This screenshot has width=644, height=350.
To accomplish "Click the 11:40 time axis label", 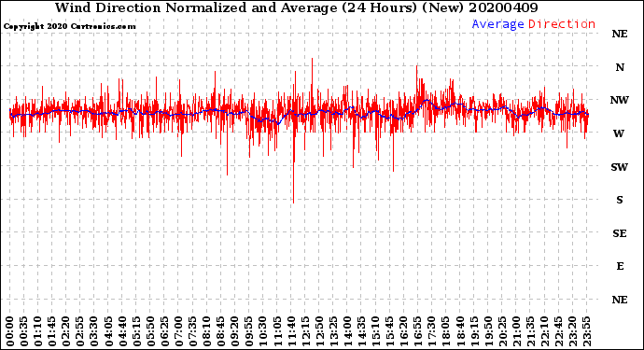I will click(291, 331).
